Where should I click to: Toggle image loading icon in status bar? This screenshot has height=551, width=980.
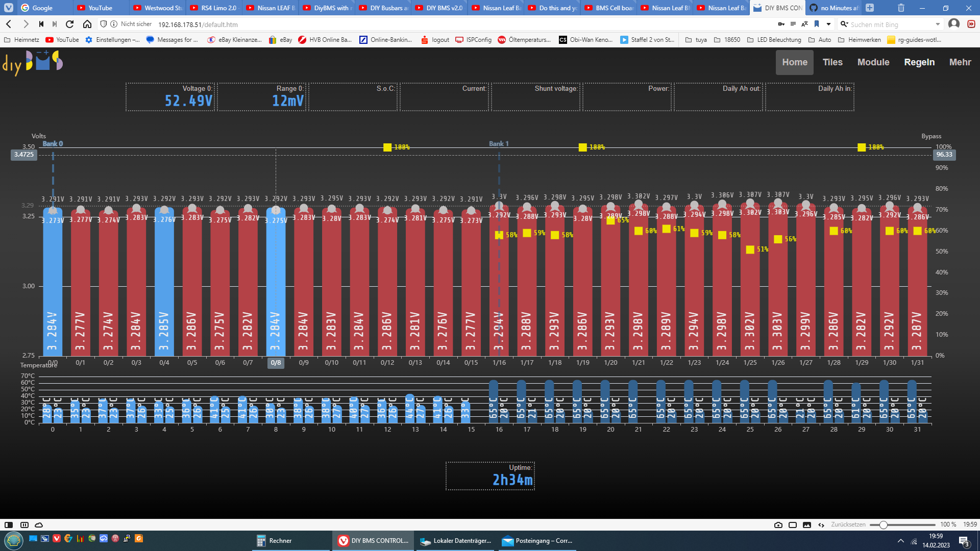point(807,524)
